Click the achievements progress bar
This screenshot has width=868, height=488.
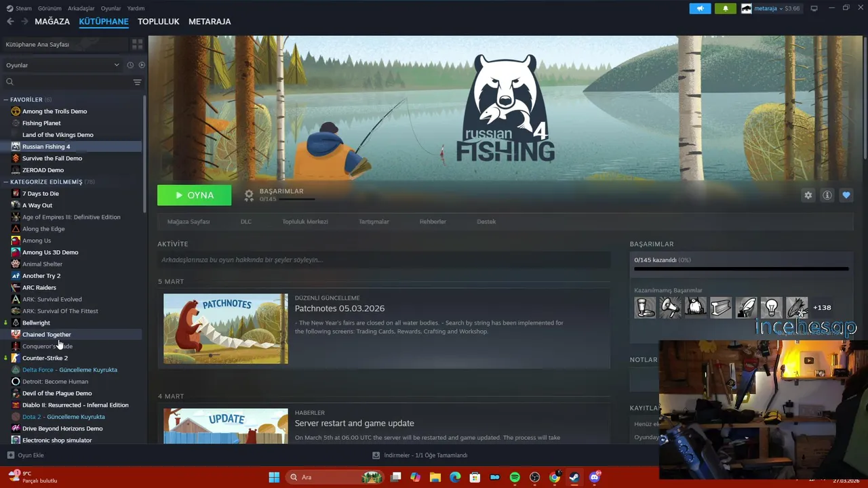coord(741,269)
